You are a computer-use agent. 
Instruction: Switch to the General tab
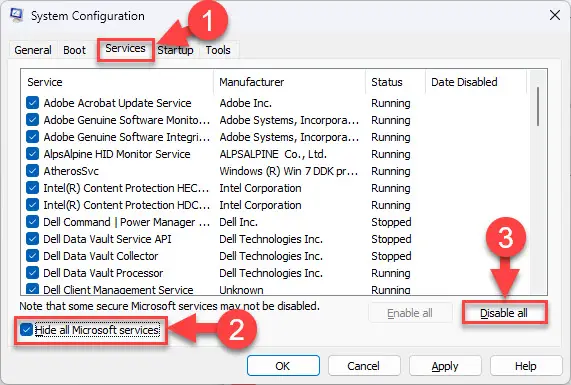pos(33,50)
